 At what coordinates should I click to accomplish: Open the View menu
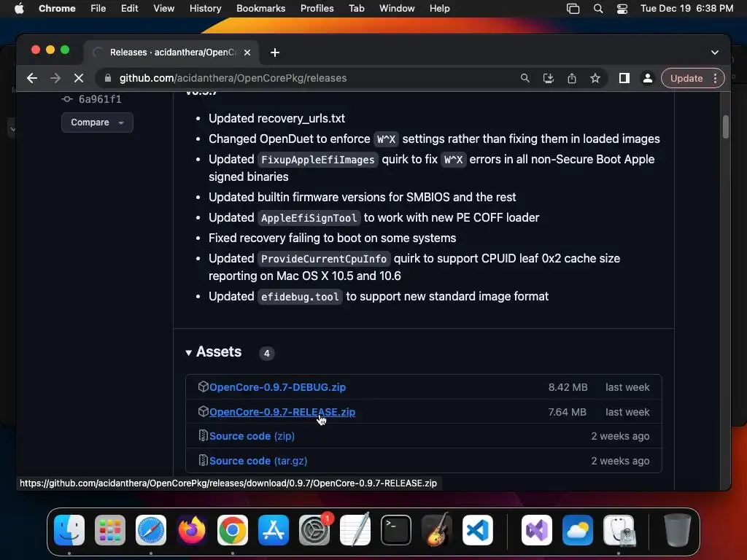click(163, 9)
